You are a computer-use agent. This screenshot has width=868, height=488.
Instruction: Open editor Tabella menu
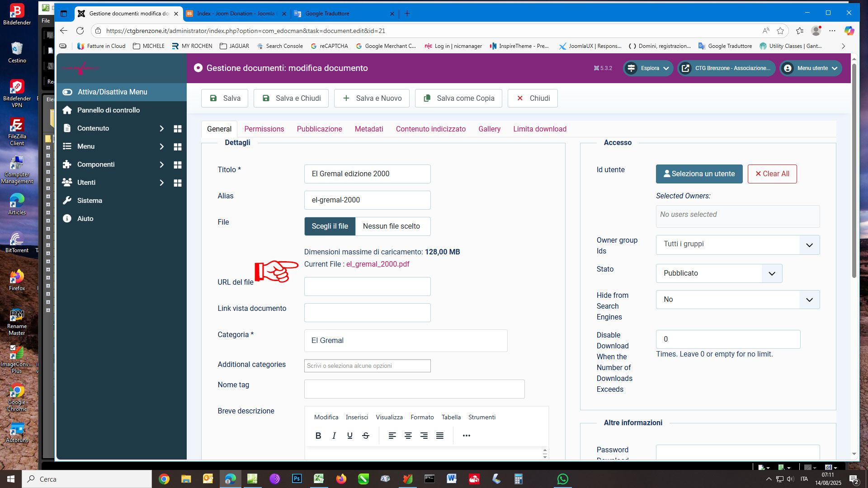451,418
